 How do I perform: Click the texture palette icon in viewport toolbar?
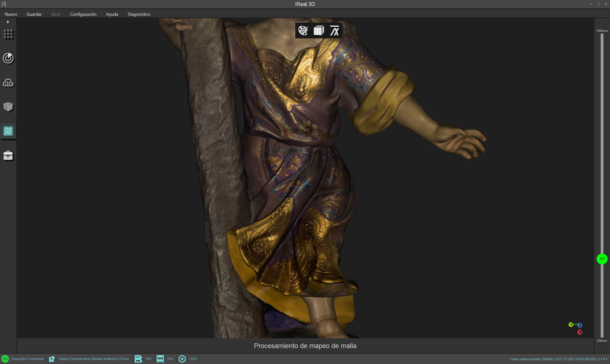tap(303, 30)
